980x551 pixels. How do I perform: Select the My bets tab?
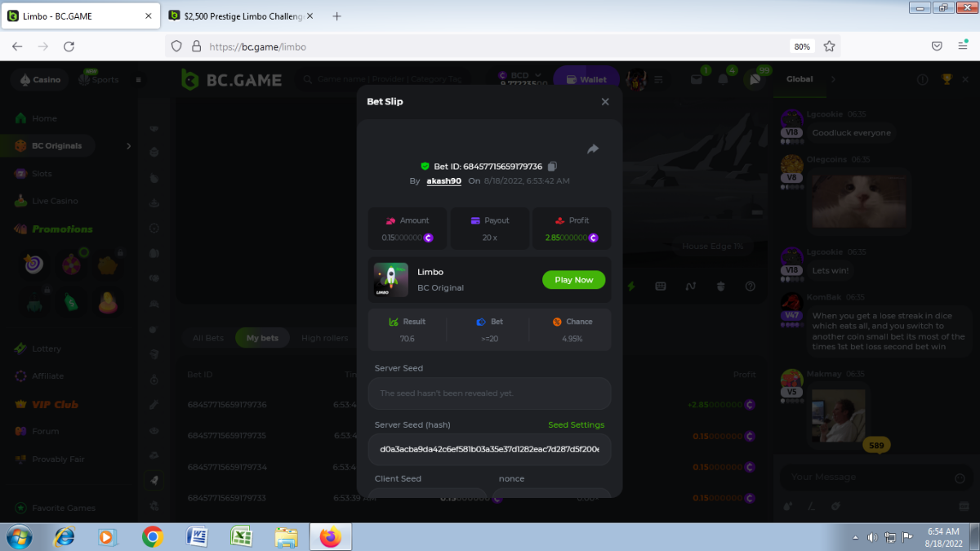[x=262, y=338]
